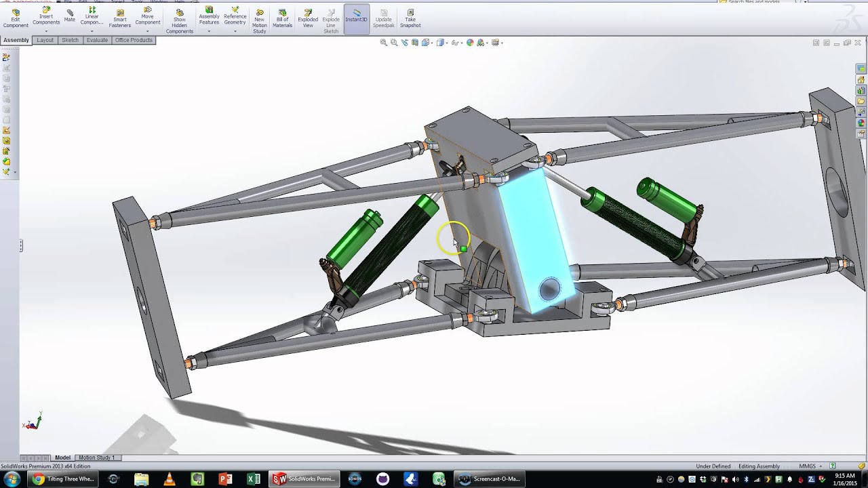Viewport: 868px width, 488px height.
Task: Click the Zoom to Area icon
Action: click(394, 43)
